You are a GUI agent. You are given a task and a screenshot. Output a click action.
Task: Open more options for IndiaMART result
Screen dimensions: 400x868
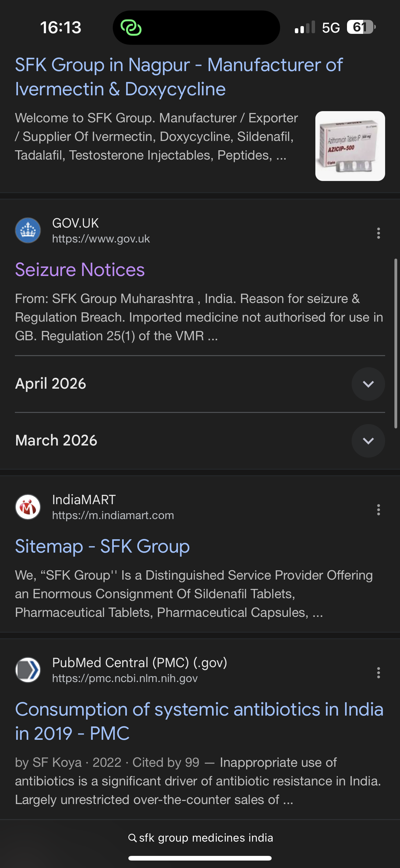coord(379,510)
